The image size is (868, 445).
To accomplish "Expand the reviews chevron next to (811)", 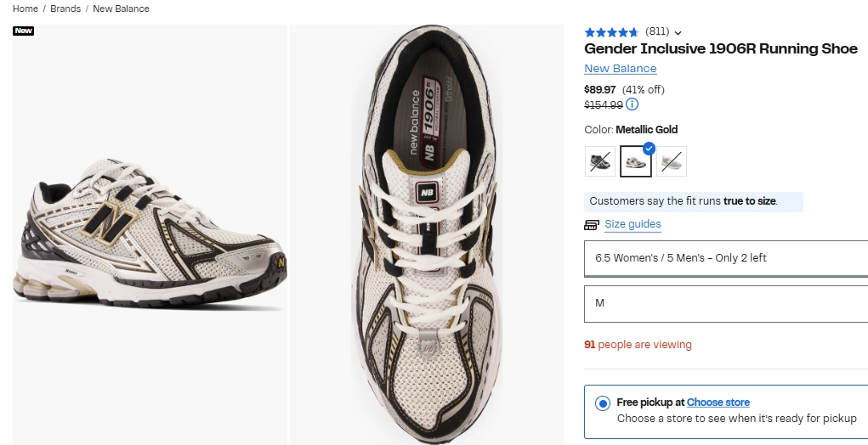I will [x=678, y=33].
